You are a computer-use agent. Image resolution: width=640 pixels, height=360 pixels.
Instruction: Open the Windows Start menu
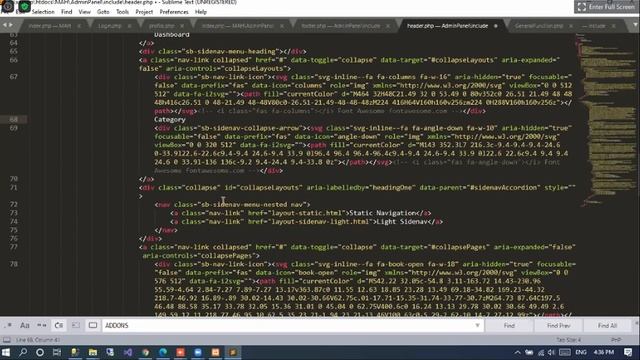6,352
